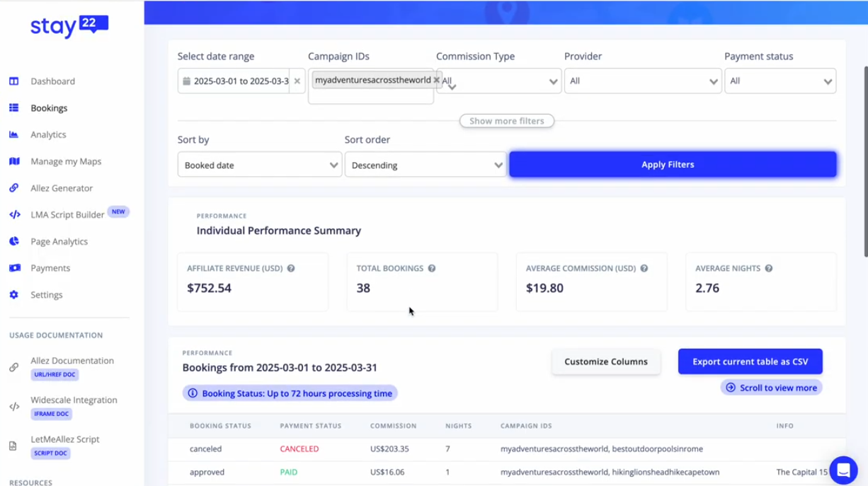The height and width of the screenshot is (486, 868).
Task: Open Allez Documentation link
Action: click(x=72, y=361)
